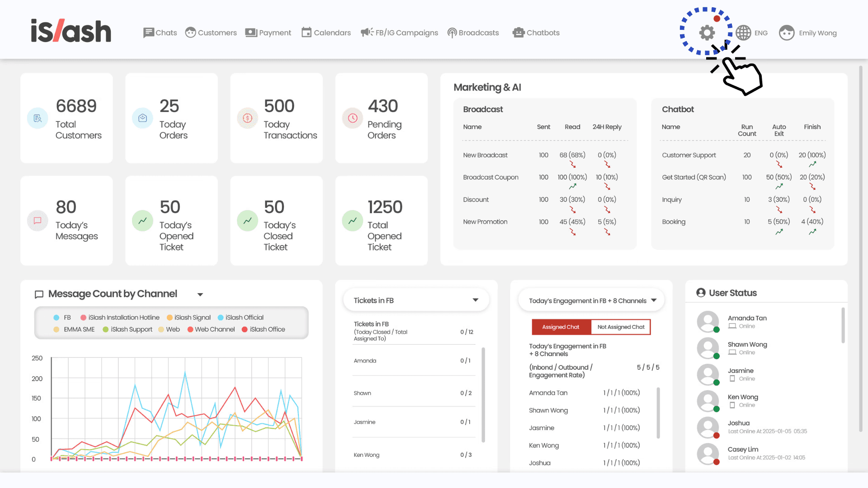
Task: Open the settings gear icon
Action: (707, 33)
